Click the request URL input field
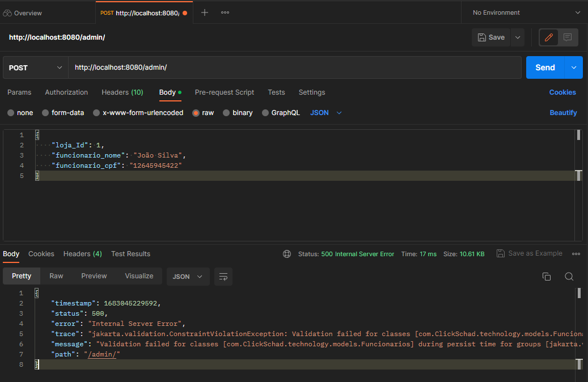 [295, 67]
